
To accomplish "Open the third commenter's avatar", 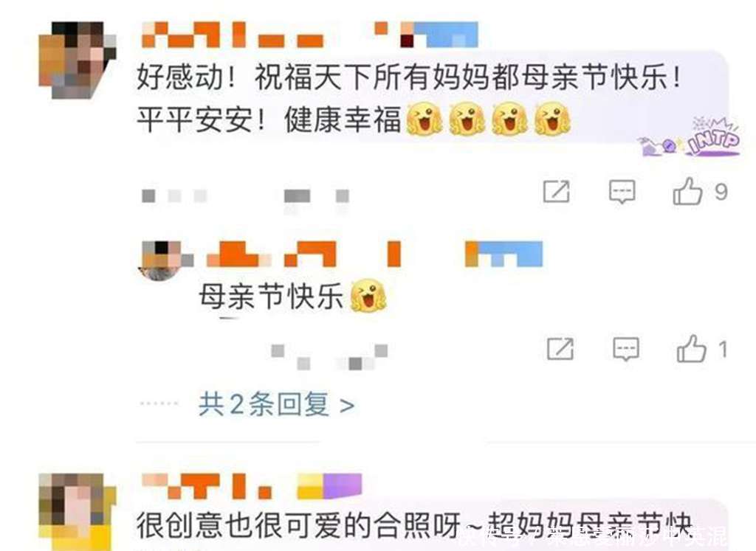I will (x=77, y=511).
